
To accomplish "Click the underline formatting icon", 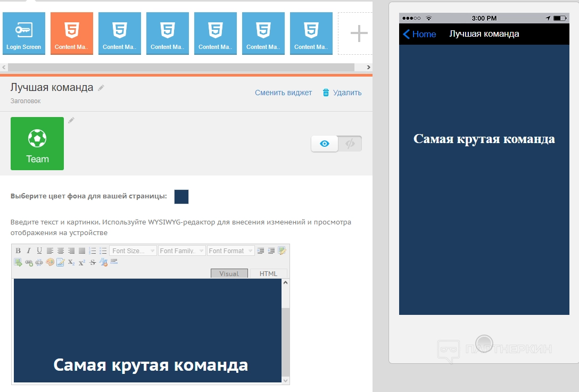I will pyautogui.click(x=39, y=251).
